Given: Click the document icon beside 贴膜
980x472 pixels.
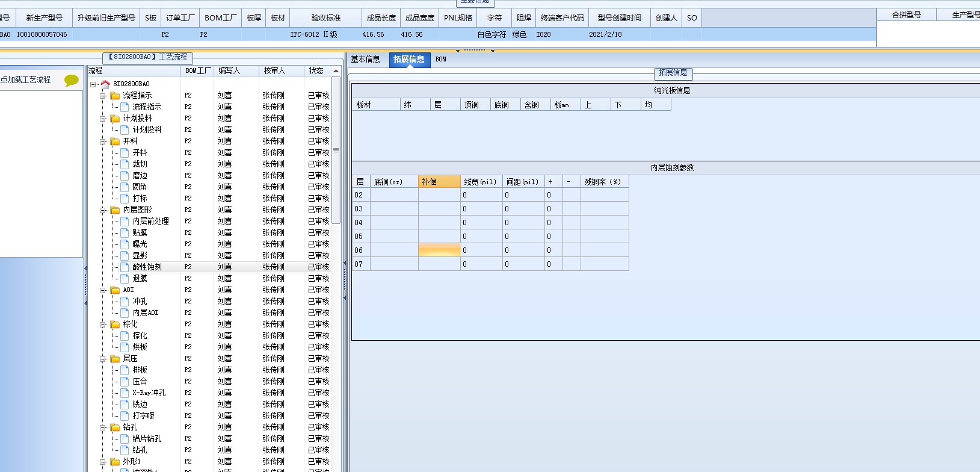Looking at the screenshot, I should 125,233.
